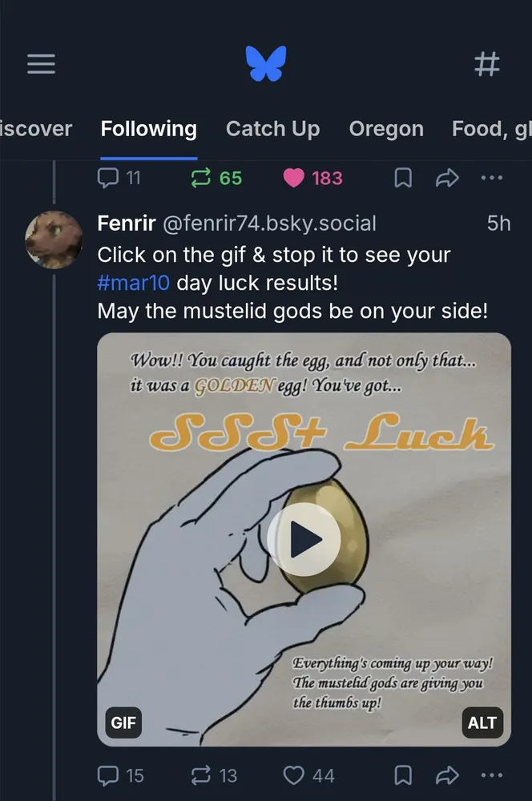Viewport: 532px width, 801px height.
Task: Open Fenrir's profile avatar
Action: 54,239
